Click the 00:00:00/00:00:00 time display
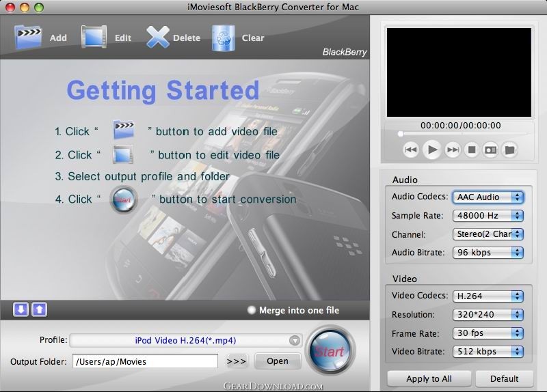The height and width of the screenshot is (392, 547). (460, 126)
